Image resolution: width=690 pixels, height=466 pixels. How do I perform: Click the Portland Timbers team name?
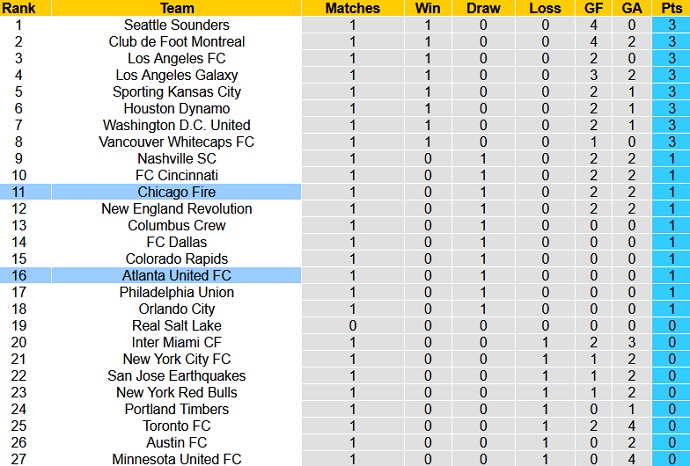point(176,409)
